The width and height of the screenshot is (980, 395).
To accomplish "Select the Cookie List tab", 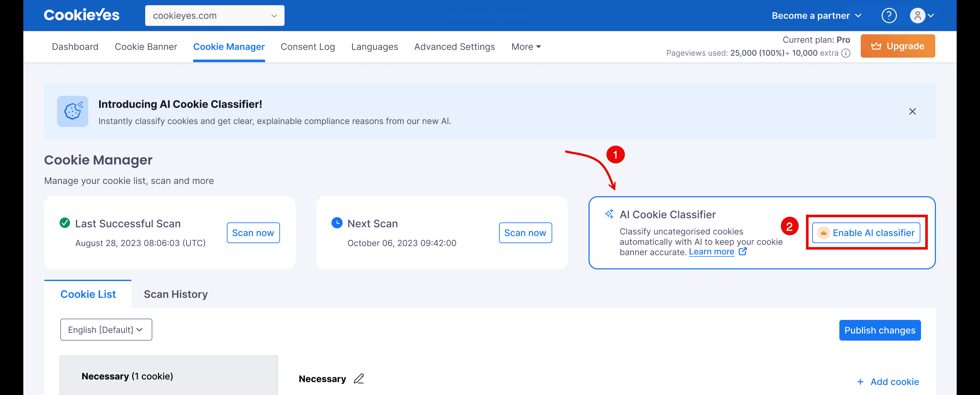I will [88, 294].
